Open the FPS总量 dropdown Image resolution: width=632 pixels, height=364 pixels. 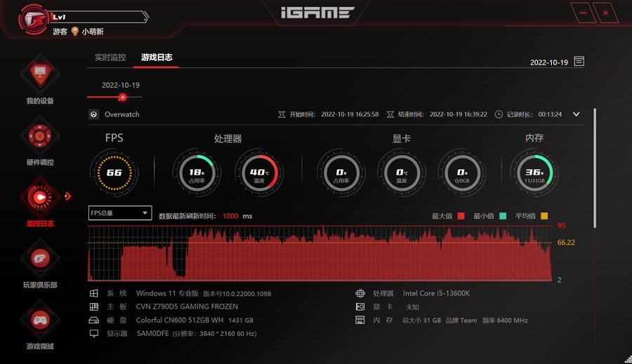point(120,213)
